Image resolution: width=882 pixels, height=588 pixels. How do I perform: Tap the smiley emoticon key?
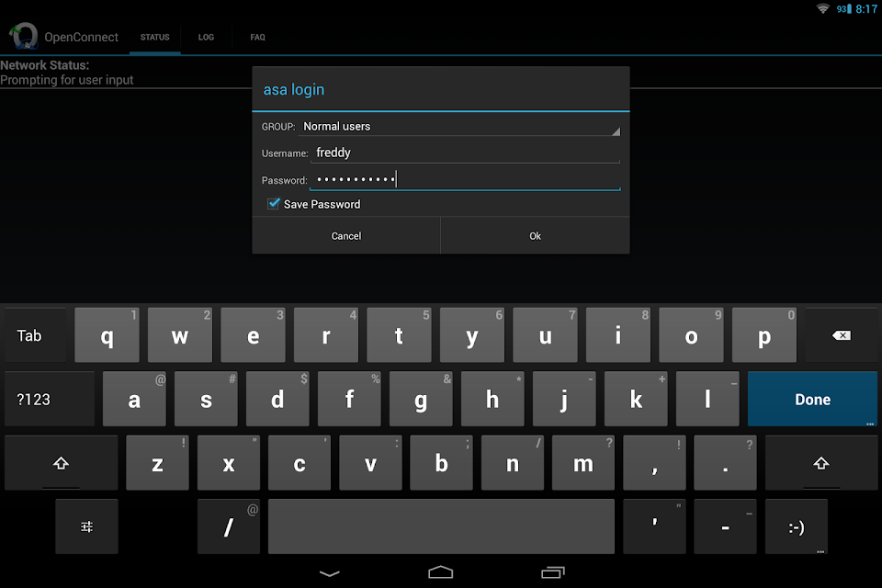[796, 526]
